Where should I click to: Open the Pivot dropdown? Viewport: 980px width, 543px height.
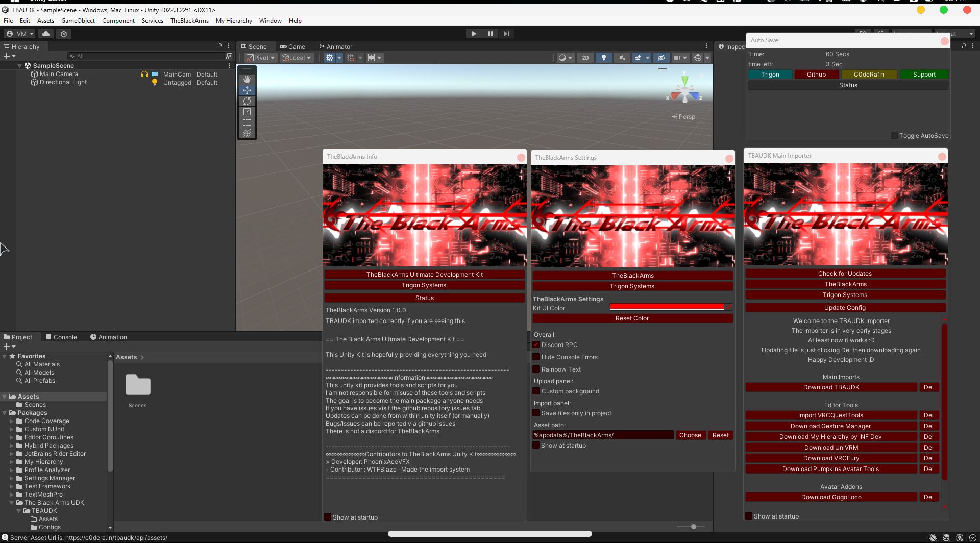click(261, 58)
